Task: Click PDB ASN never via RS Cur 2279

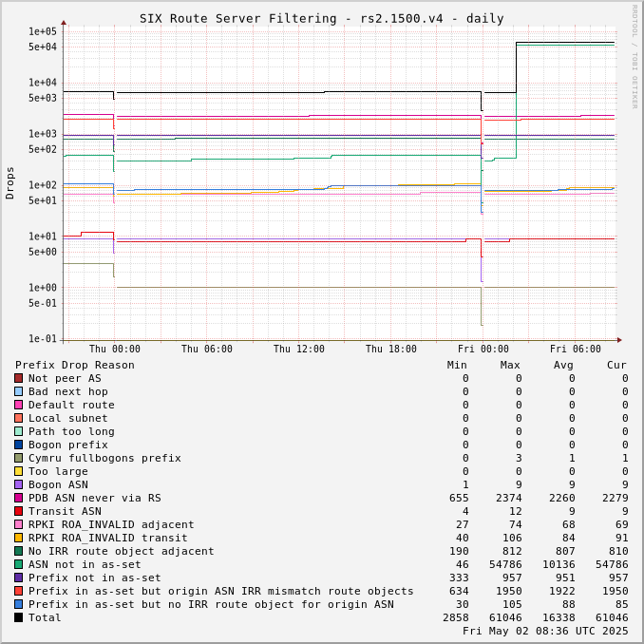Action: coord(616,498)
